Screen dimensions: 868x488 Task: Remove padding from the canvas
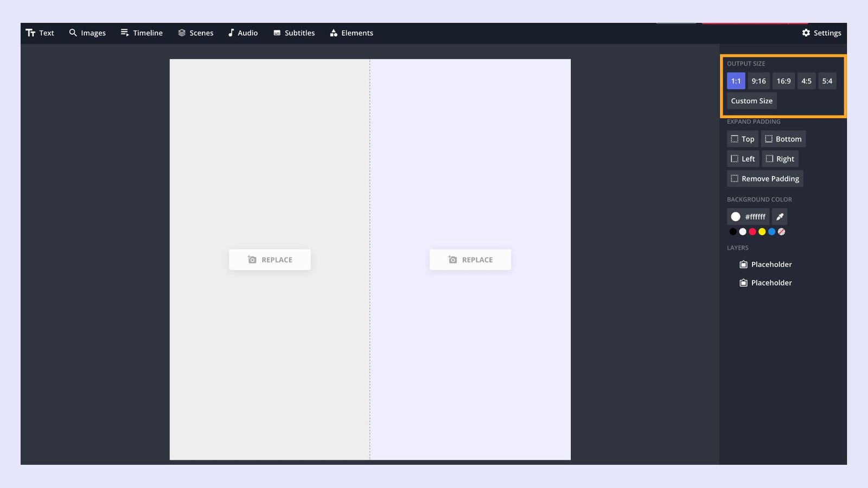765,178
